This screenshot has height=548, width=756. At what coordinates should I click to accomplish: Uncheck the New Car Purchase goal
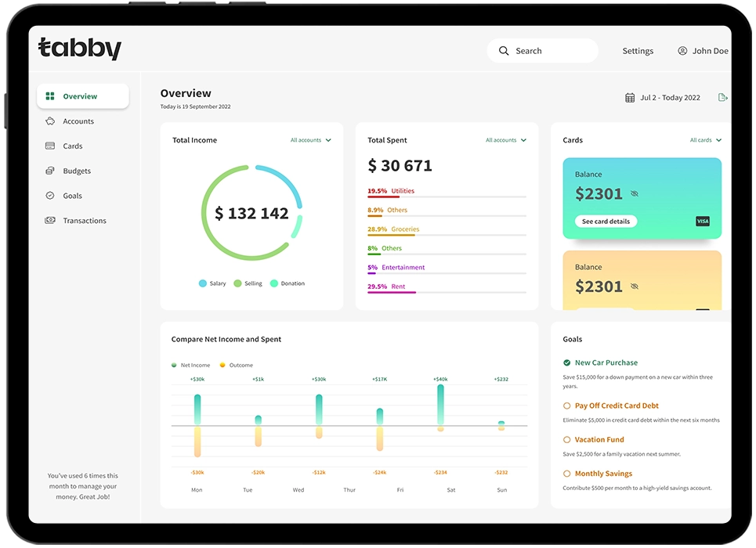[x=567, y=362]
